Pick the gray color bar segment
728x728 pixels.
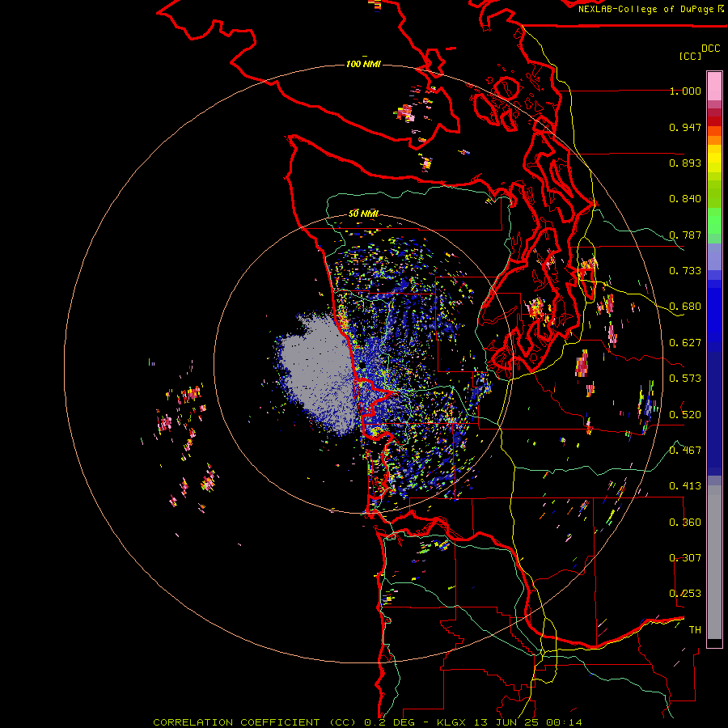pyautogui.click(x=714, y=562)
